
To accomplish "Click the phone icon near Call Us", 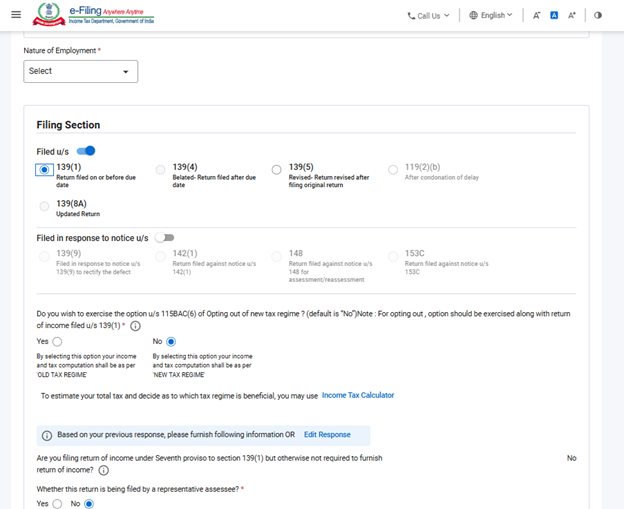I will 411,16.
